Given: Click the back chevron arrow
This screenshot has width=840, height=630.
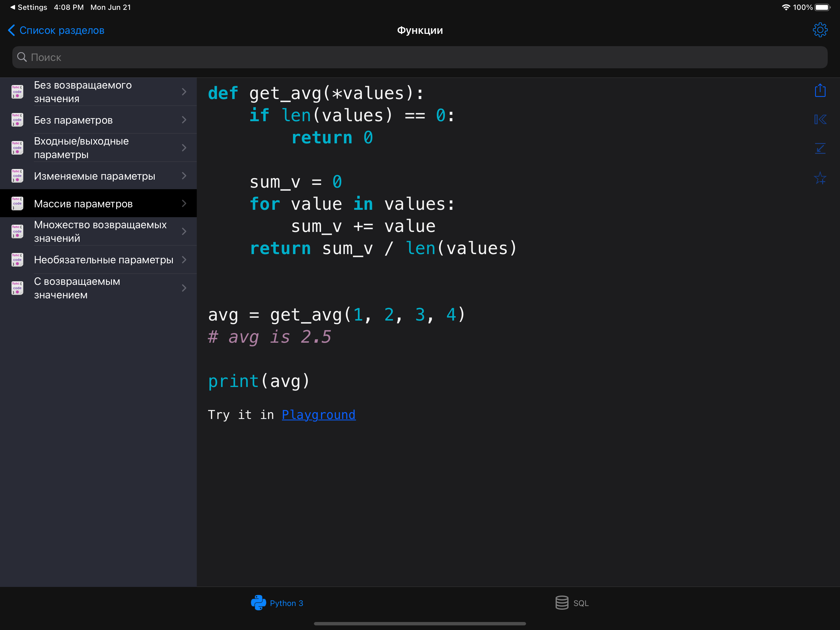Looking at the screenshot, I should 11,30.
